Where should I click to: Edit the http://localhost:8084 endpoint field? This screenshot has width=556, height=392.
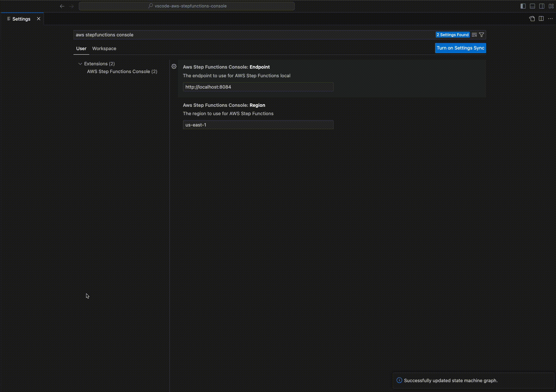click(x=258, y=87)
